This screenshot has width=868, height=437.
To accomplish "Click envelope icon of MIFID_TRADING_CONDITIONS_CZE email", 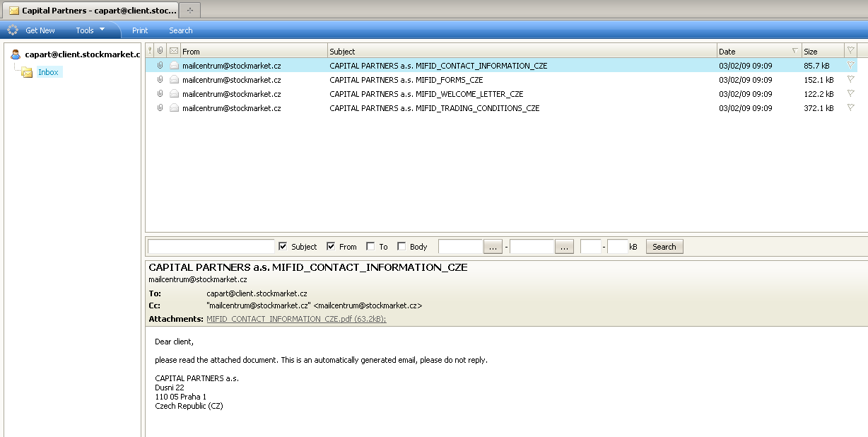I will (174, 107).
